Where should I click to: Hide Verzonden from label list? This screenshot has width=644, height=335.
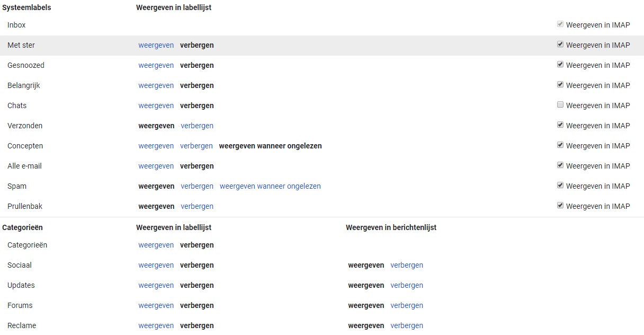197,126
